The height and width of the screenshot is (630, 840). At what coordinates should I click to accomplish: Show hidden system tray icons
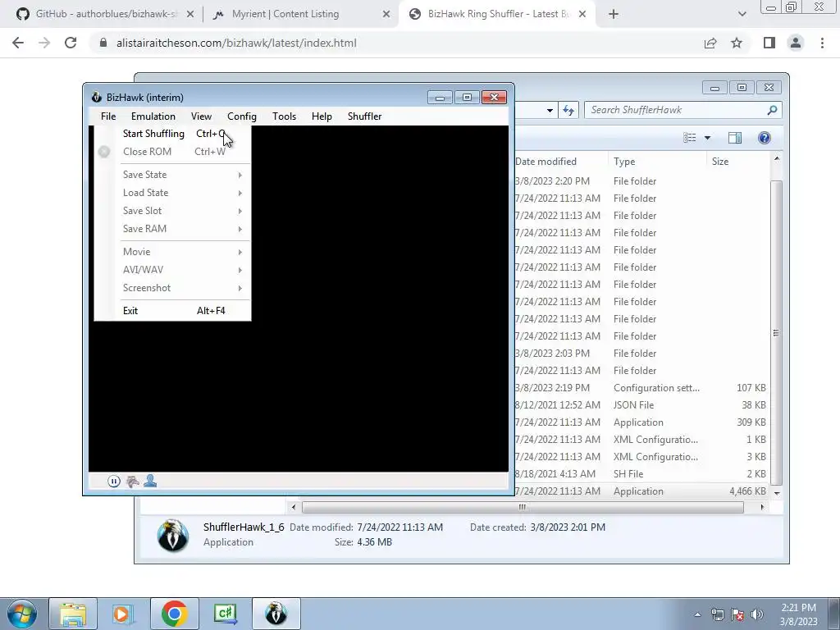[x=697, y=615]
